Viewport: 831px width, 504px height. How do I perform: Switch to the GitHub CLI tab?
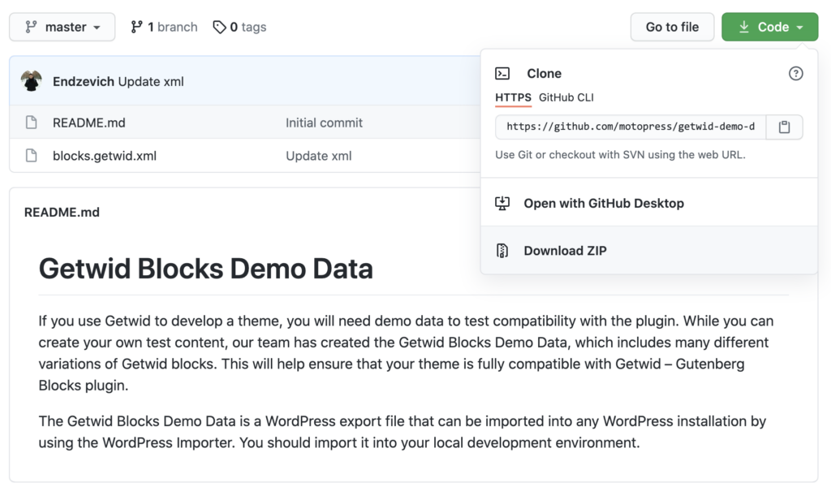pos(566,97)
